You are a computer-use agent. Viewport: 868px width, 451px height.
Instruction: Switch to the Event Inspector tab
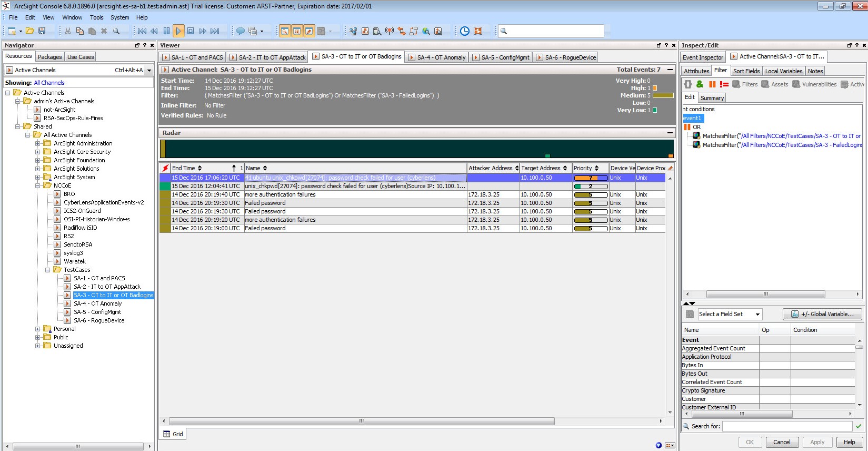click(x=703, y=57)
